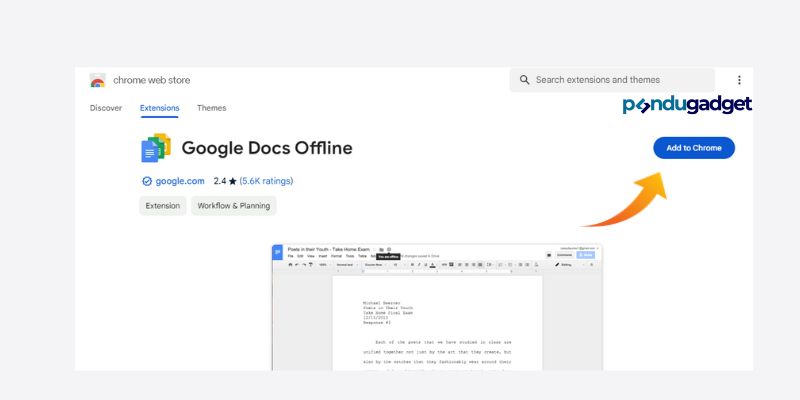Click the Google Docs Offline extension icon
Screen dimensions: 800x400
point(156,147)
